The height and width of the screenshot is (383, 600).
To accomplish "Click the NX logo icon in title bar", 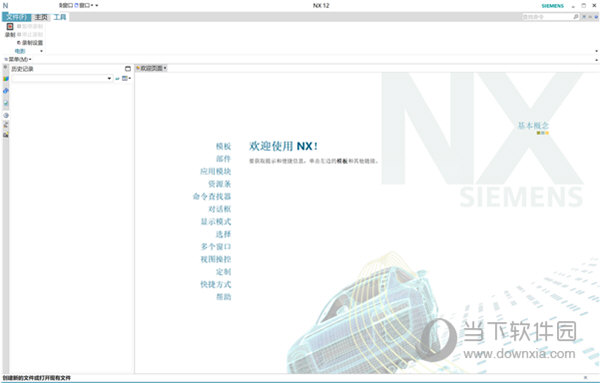I will 5,5.
